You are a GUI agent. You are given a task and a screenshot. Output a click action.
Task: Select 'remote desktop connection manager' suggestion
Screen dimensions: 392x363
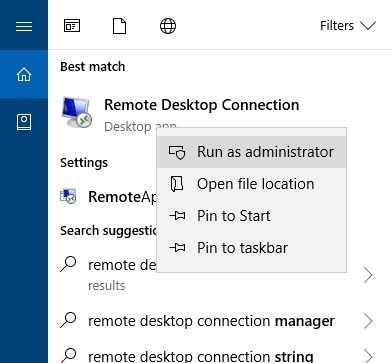click(x=211, y=321)
